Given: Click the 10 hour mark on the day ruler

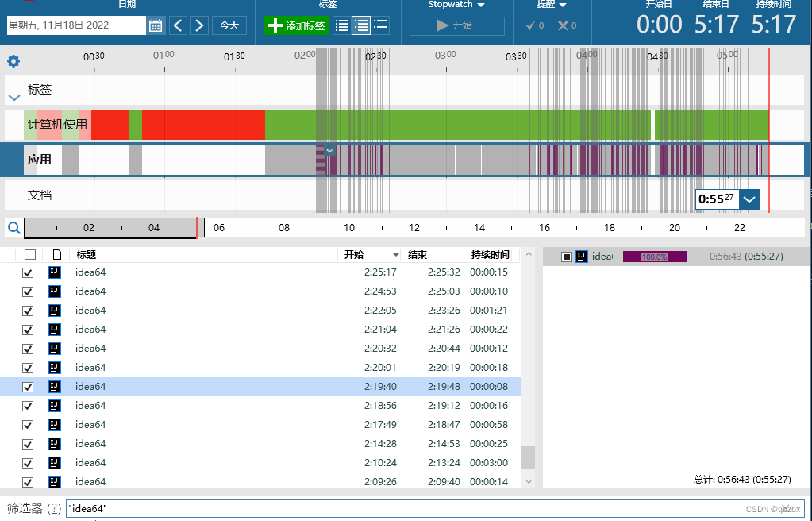Looking at the screenshot, I should coord(349,228).
